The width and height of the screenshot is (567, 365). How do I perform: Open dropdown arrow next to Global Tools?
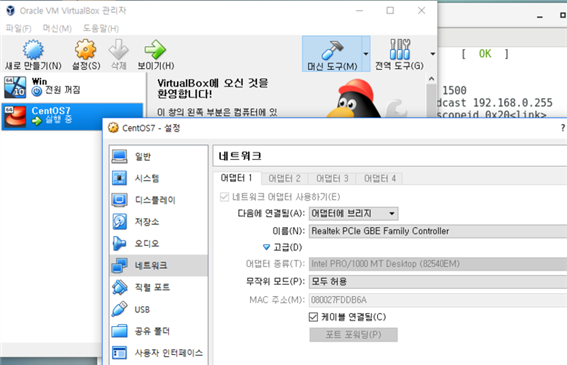point(432,54)
